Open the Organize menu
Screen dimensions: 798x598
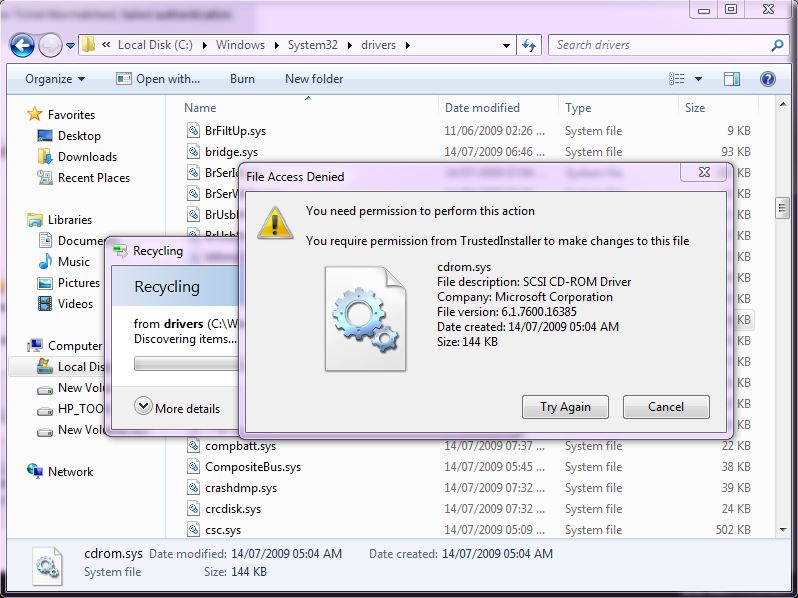[55, 79]
